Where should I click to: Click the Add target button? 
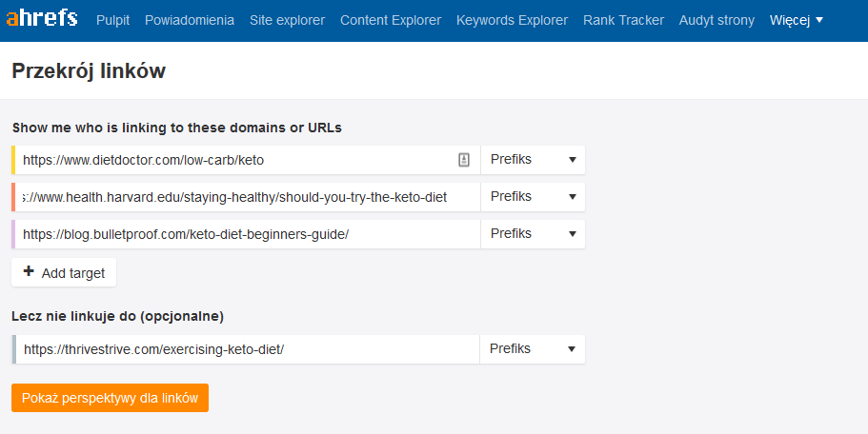(64, 272)
